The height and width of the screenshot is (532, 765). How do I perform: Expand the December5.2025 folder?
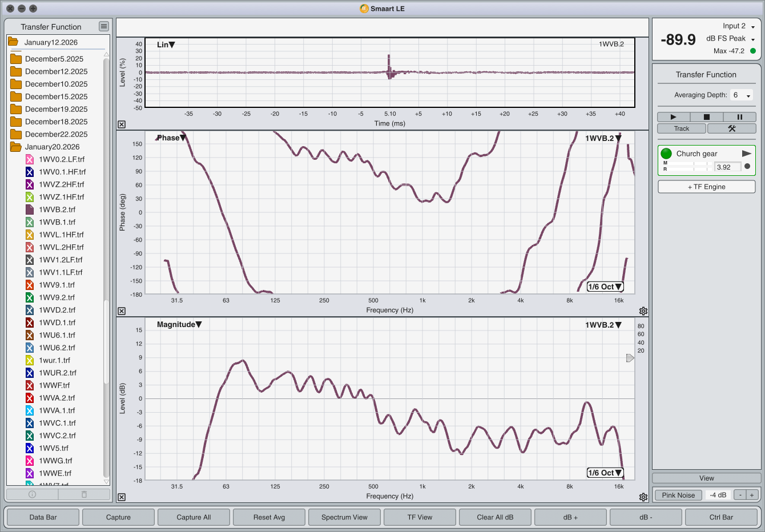pyautogui.click(x=16, y=59)
